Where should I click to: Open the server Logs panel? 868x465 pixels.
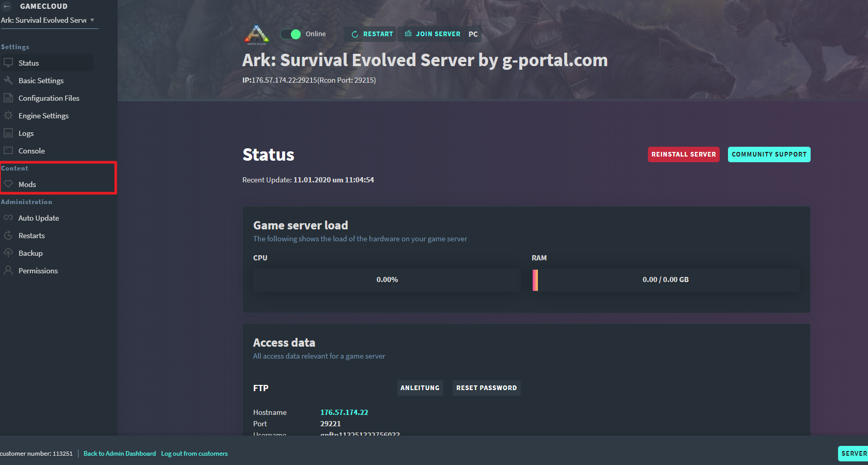(26, 133)
